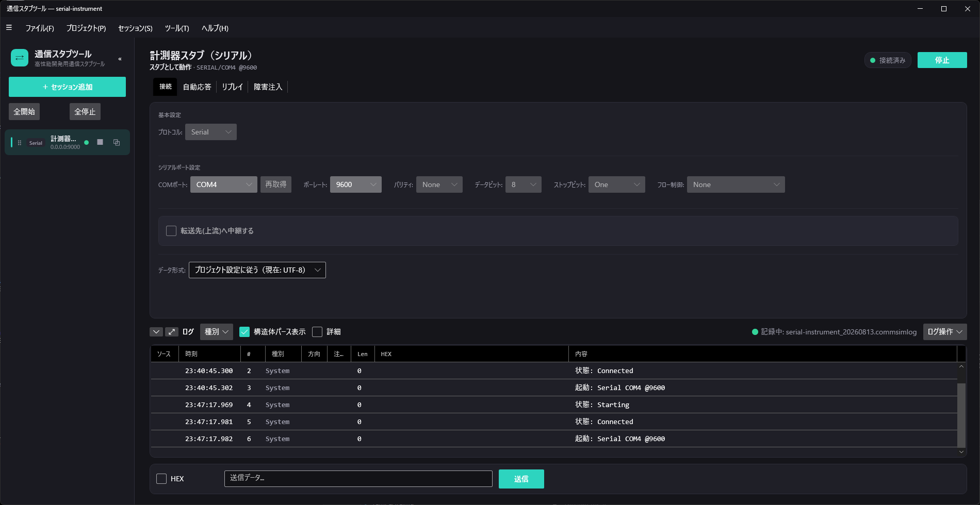Viewport: 980px width, 505px height.
Task: Click the Len column header
Action: point(363,354)
